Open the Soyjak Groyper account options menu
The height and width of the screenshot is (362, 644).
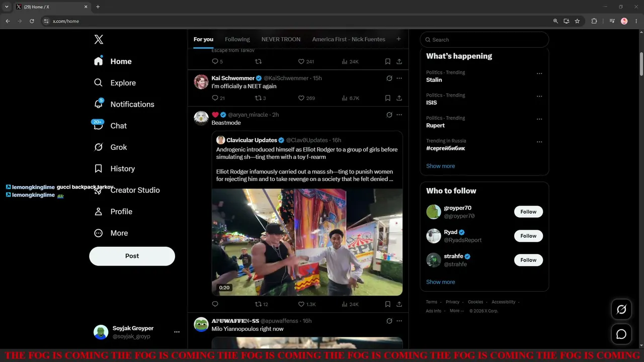point(177,332)
